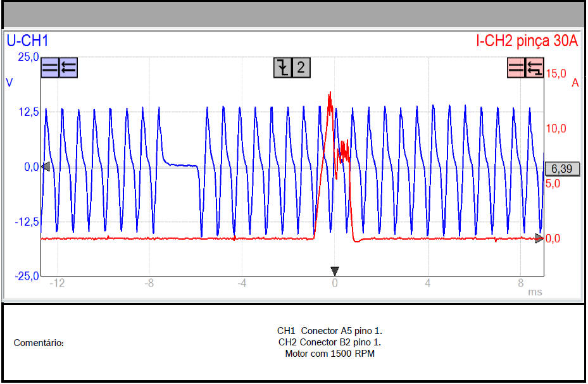588x384 pixels.
Task: Click the 15,0 A current scale value
Action: pyautogui.click(x=555, y=73)
